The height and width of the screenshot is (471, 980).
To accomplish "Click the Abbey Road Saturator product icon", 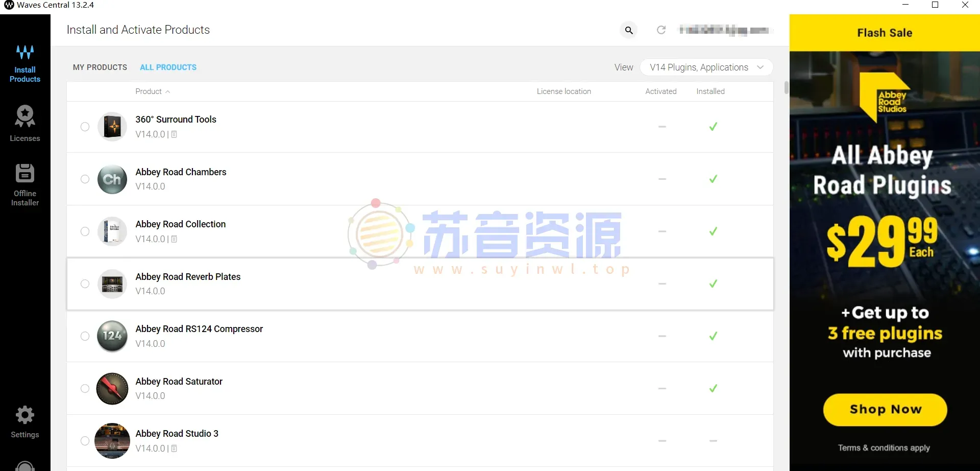I will 112,388.
